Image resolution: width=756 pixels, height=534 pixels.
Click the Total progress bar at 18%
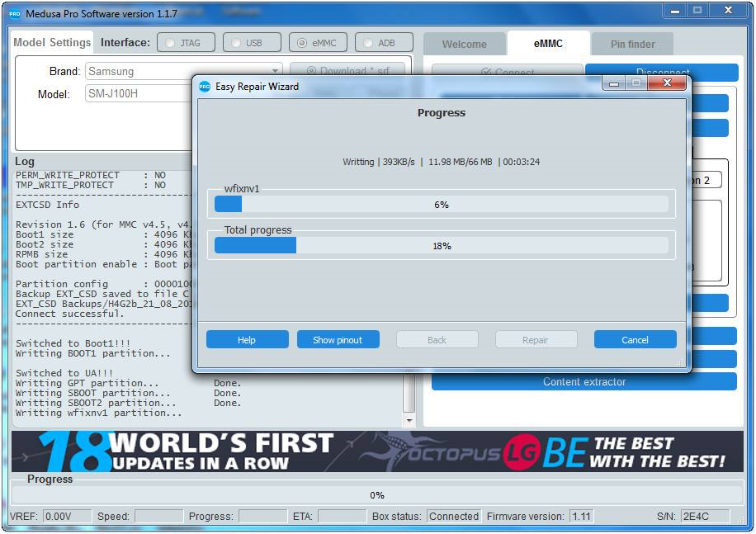442,246
